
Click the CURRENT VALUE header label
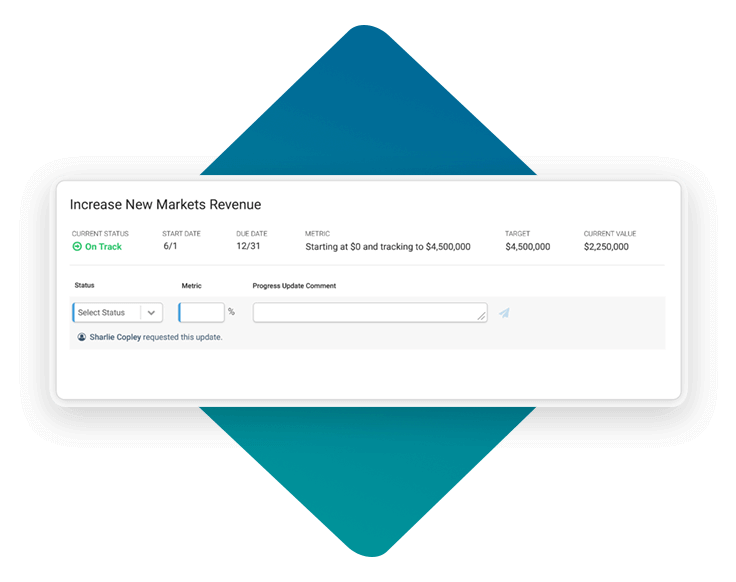point(610,234)
